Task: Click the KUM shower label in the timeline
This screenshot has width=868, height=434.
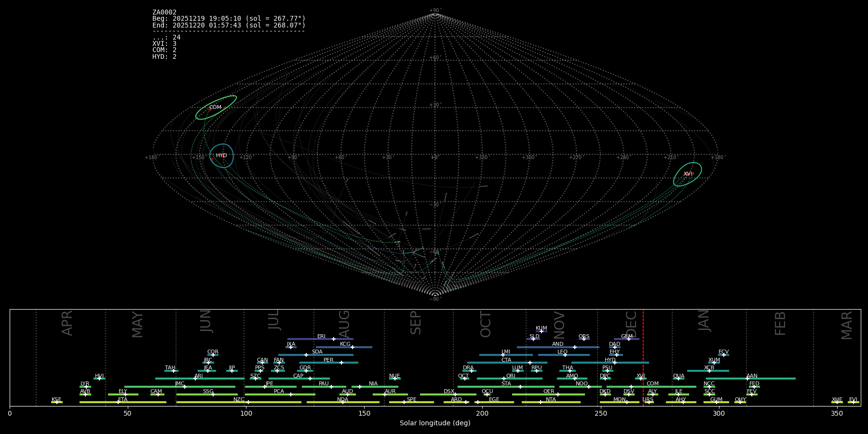Action: pyautogui.click(x=542, y=328)
